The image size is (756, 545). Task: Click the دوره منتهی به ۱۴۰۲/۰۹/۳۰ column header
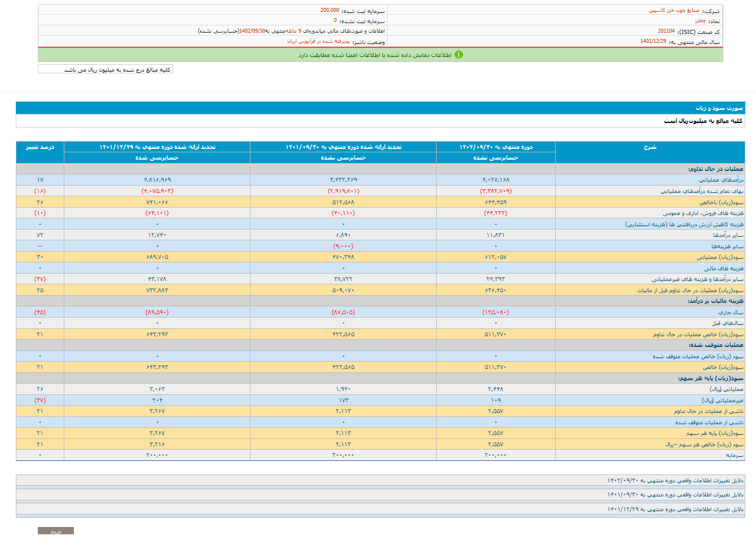click(495, 147)
